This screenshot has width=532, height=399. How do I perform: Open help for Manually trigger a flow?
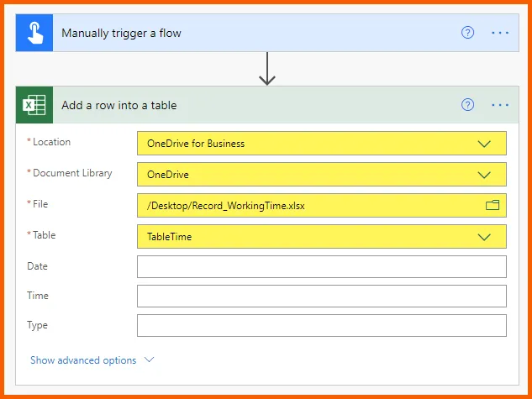(x=468, y=33)
